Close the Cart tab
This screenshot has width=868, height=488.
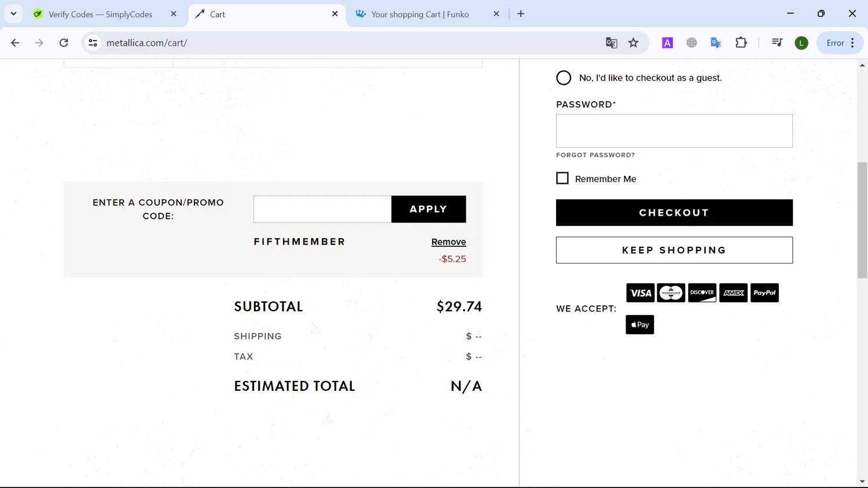[335, 14]
